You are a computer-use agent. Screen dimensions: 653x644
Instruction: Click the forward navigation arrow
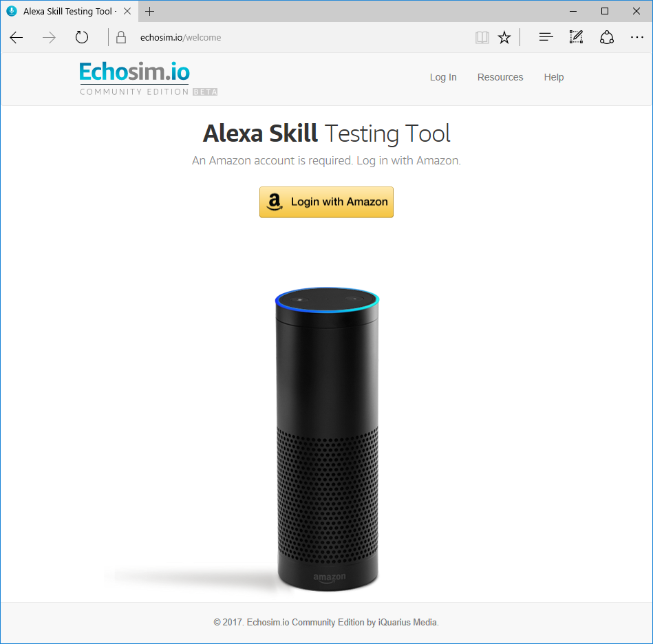[x=49, y=37]
